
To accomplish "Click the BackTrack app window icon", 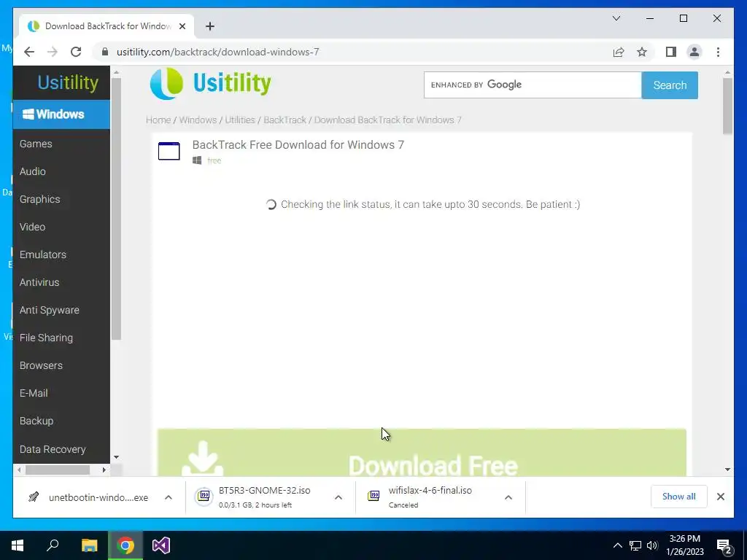I will click(169, 151).
